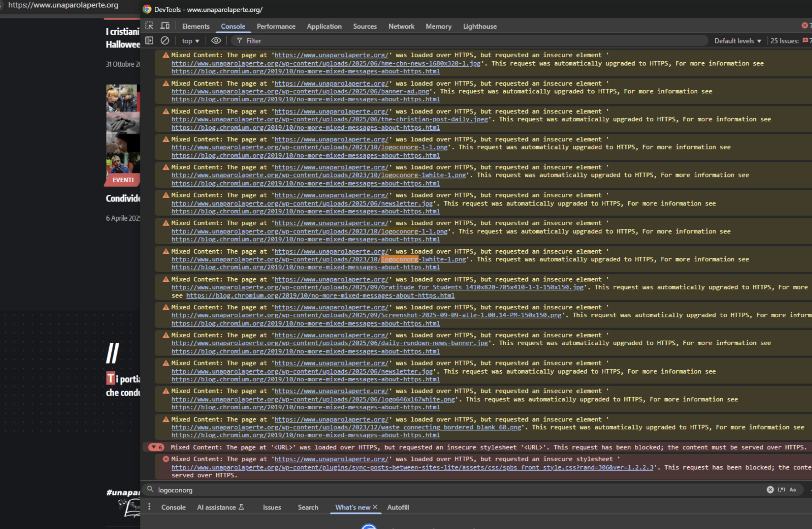
Task: Open the waste_connecting_bordered_blank_60.png link
Action: 346,427
